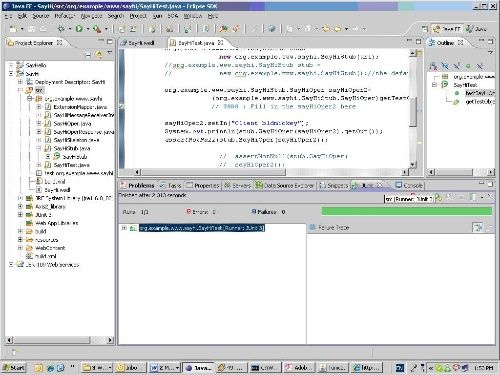The width and height of the screenshot is (500, 375).
Task: Open the Source menu
Action: click(x=41, y=16)
